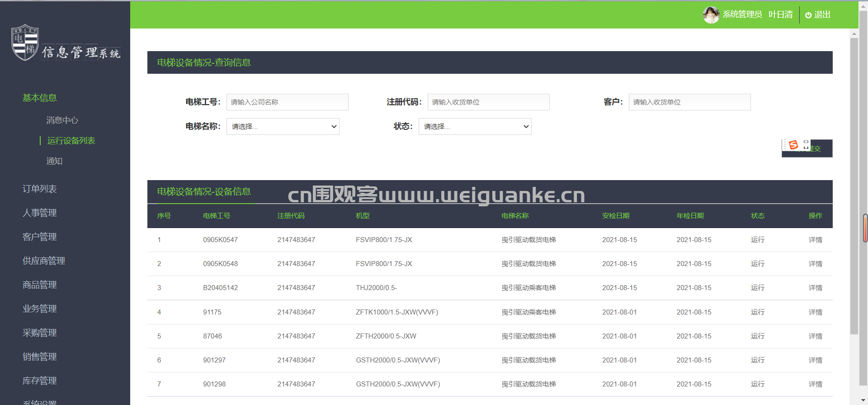Click the 电梯设备情况-查询信息 panel title
The height and width of the screenshot is (405, 868).
pyautogui.click(x=204, y=62)
